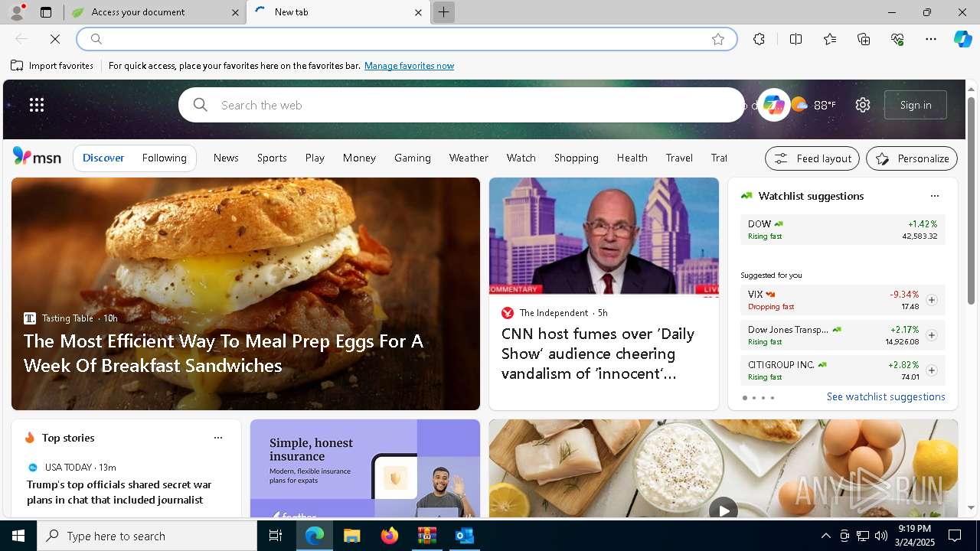The height and width of the screenshot is (551, 980).
Task: Open the CNN host fumes article
Action: point(598,354)
